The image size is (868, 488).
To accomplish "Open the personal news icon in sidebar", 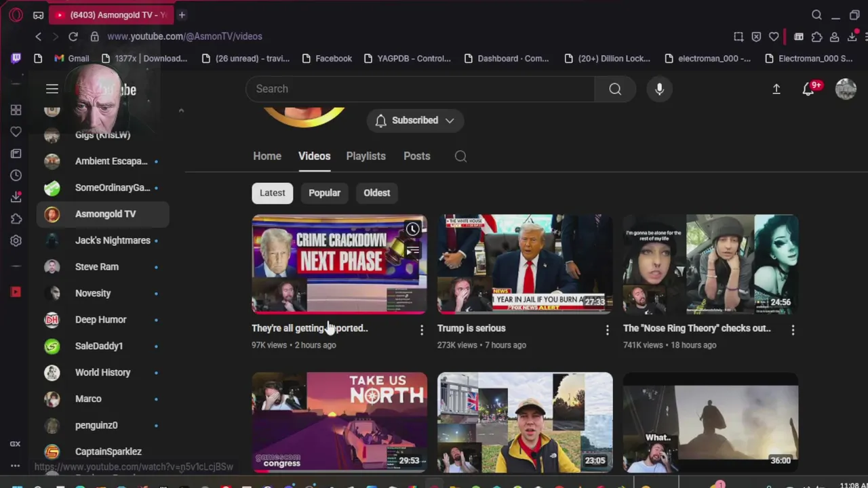I will point(16,154).
